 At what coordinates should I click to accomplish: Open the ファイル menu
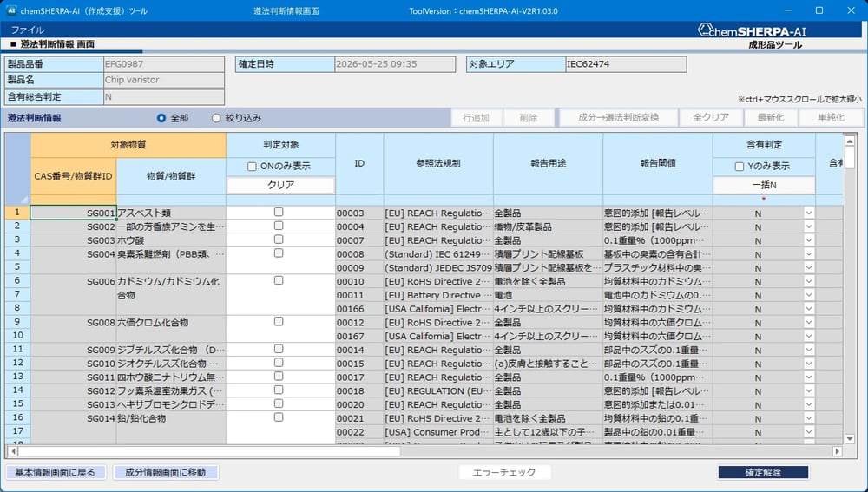tap(27, 30)
